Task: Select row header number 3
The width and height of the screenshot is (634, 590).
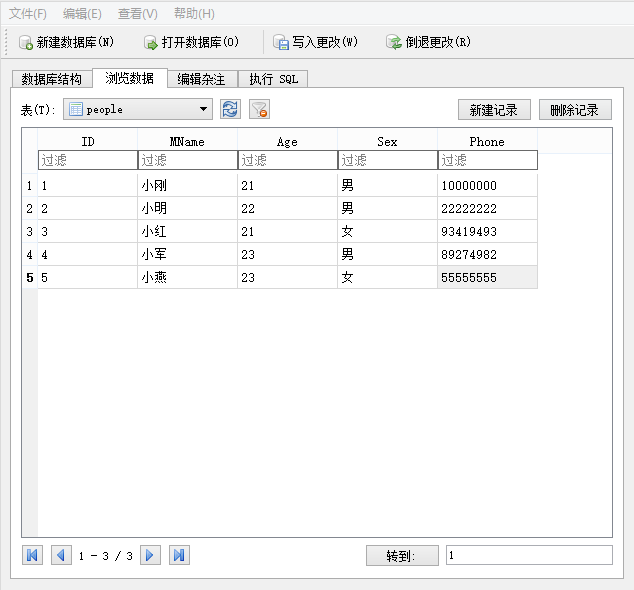Action: [30, 232]
